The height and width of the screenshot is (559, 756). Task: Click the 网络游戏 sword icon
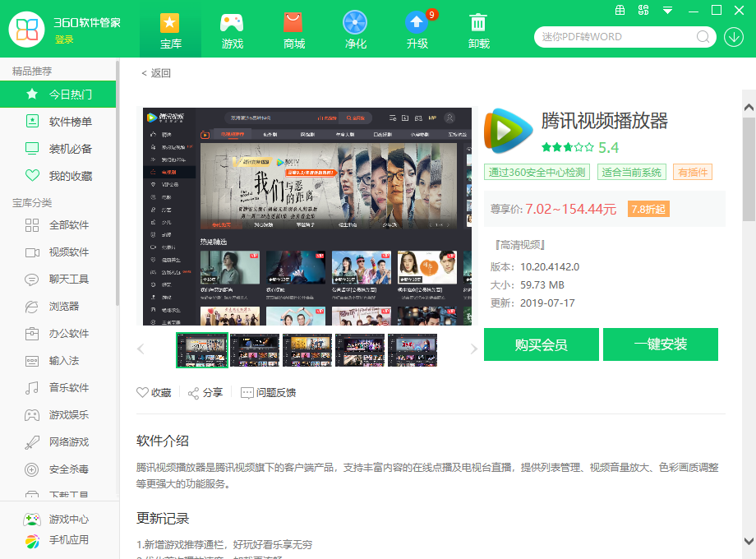(32, 441)
